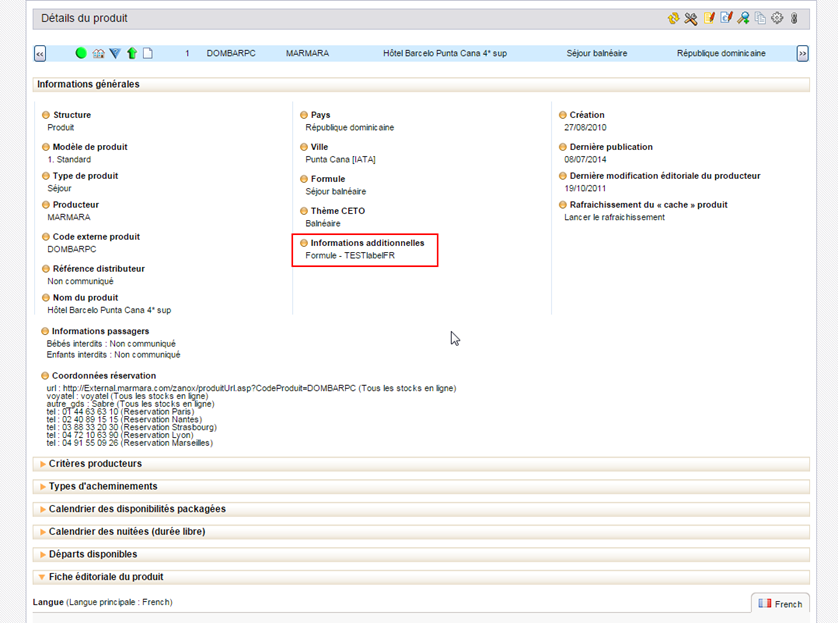Open the gear settings icon
The image size is (838, 623).
pos(777,19)
